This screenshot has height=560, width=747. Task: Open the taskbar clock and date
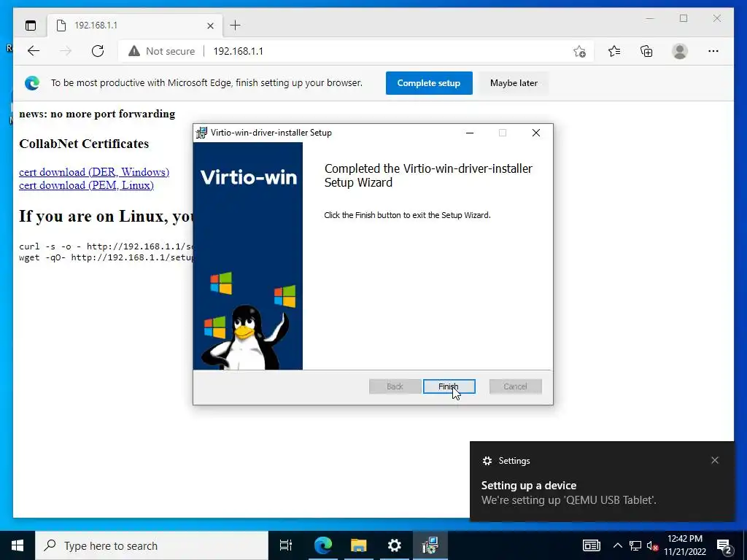[x=685, y=545]
